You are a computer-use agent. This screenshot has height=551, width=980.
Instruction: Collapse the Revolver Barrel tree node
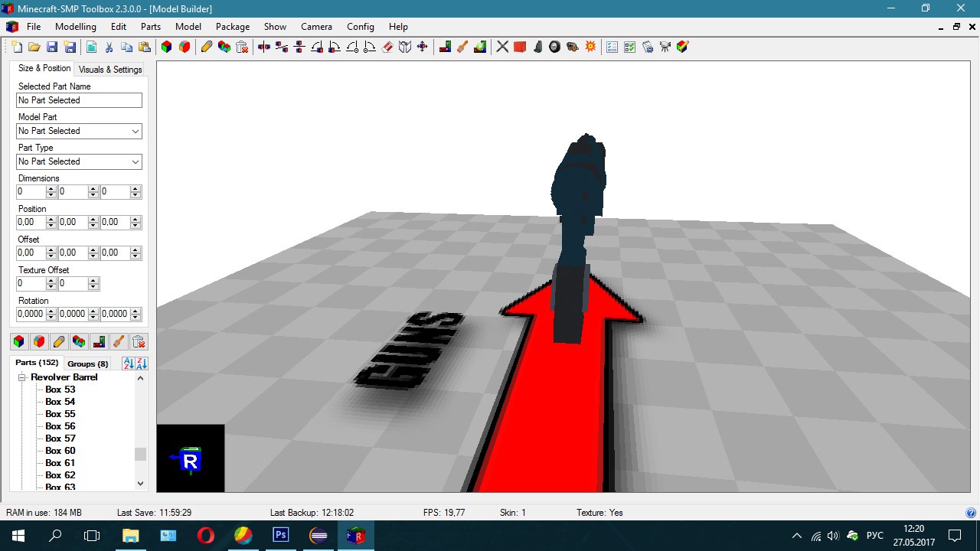coord(23,377)
